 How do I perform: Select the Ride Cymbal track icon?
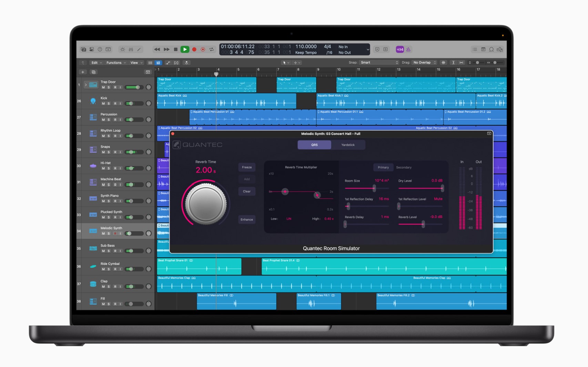[93, 266]
